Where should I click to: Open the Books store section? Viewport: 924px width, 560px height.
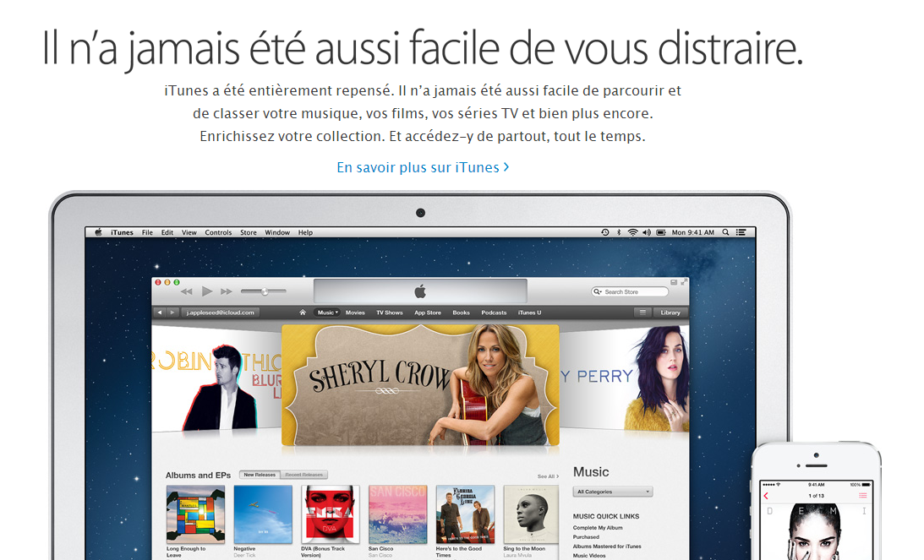click(x=462, y=313)
